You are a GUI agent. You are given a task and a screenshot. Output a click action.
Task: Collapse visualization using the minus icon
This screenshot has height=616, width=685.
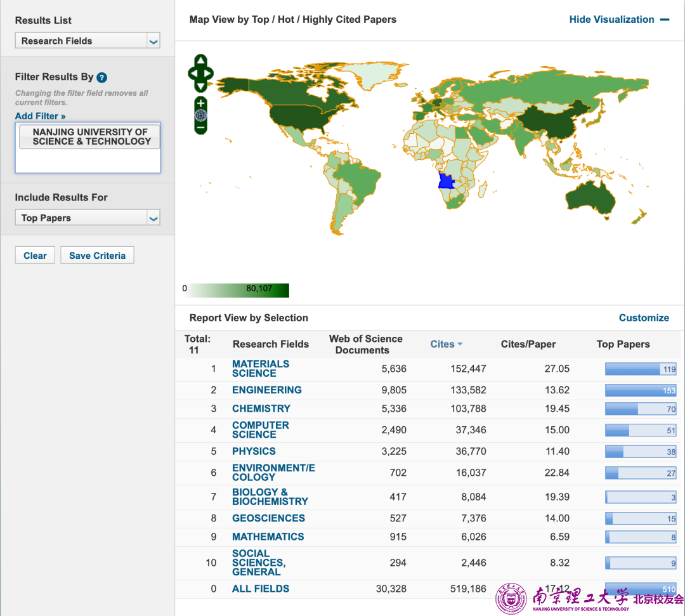pyautogui.click(x=665, y=20)
